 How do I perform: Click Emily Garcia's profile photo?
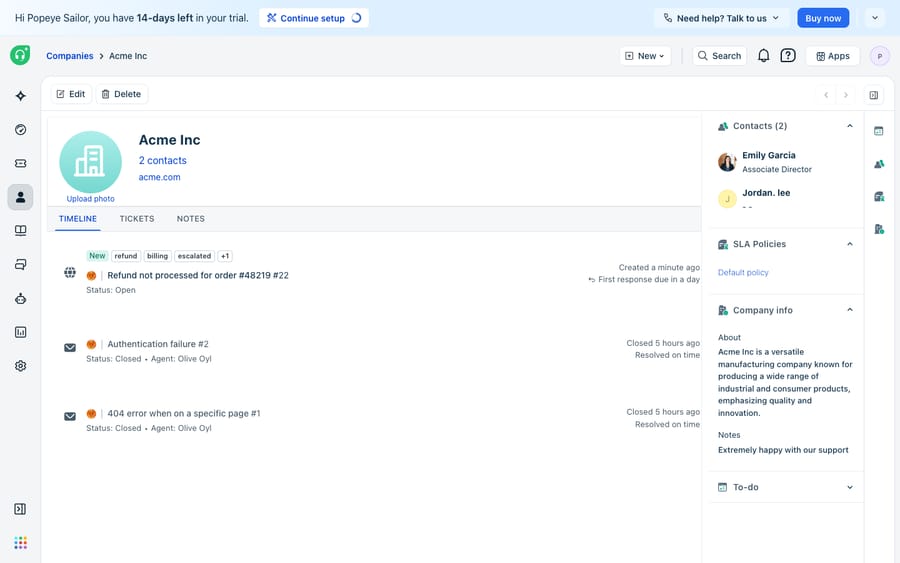coord(727,162)
